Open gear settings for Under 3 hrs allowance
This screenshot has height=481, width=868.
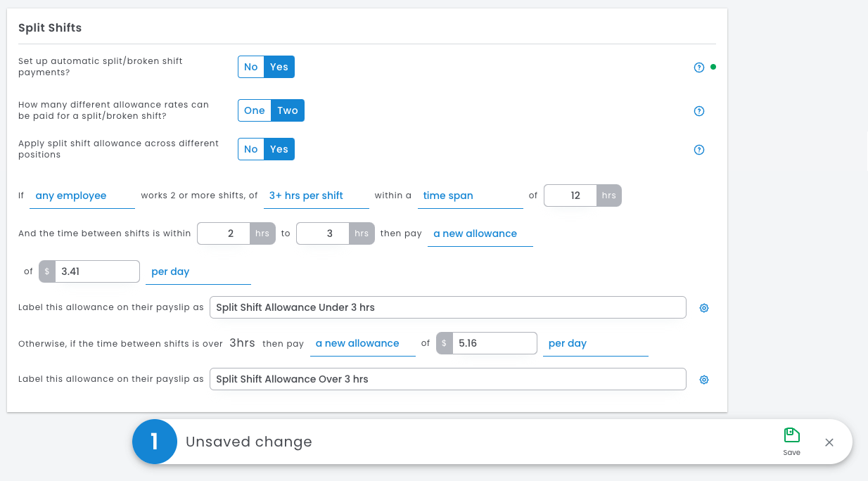[703, 308]
